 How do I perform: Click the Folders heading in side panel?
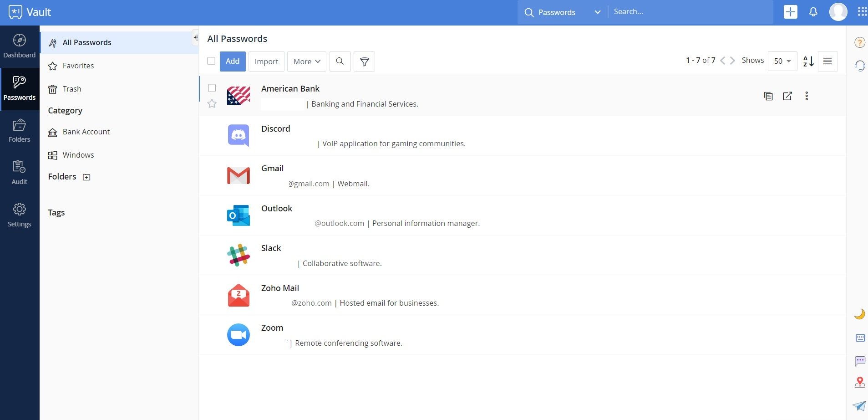(x=62, y=177)
